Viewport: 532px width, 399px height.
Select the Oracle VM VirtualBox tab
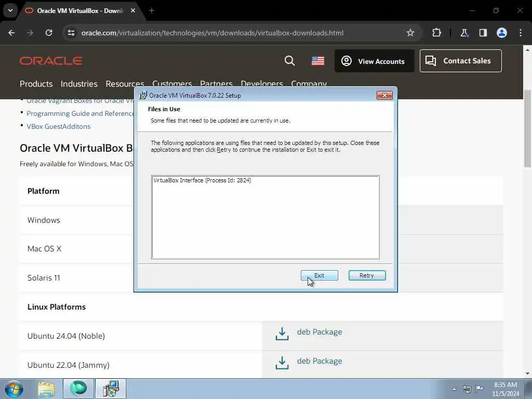coord(79,11)
